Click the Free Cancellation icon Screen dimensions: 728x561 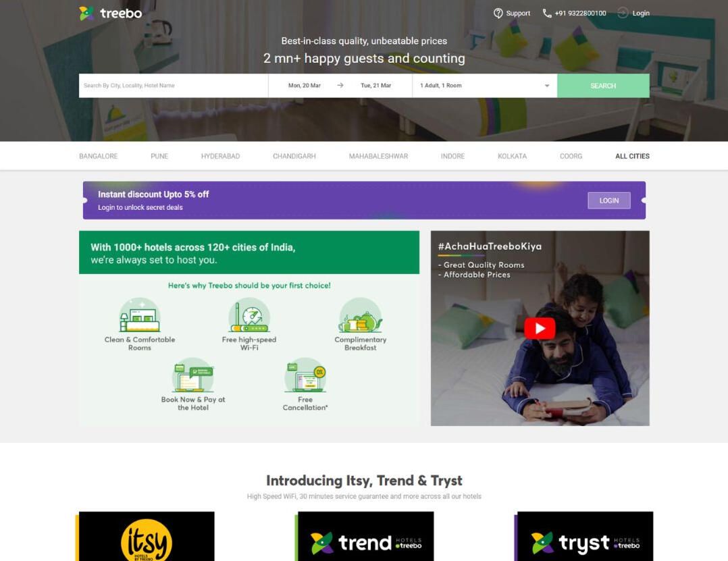pyautogui.click(x=305, y=375)
